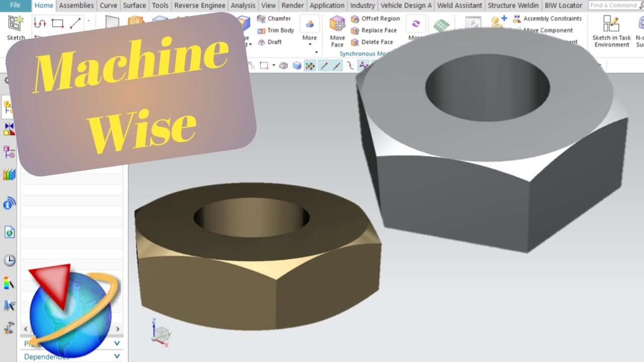Switch to the Render tab
The height and width of the screenshot is (362, 644).
tap(292, 6)
